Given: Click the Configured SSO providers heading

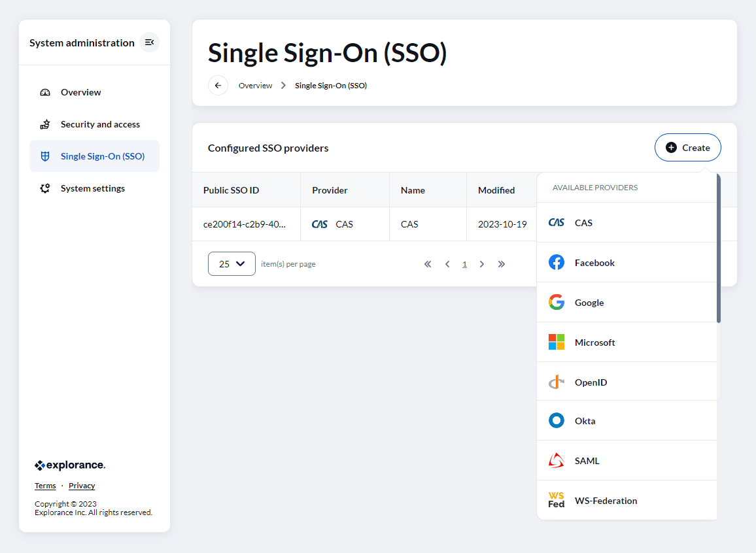Looking at the screenshot, I should point(268,148).
